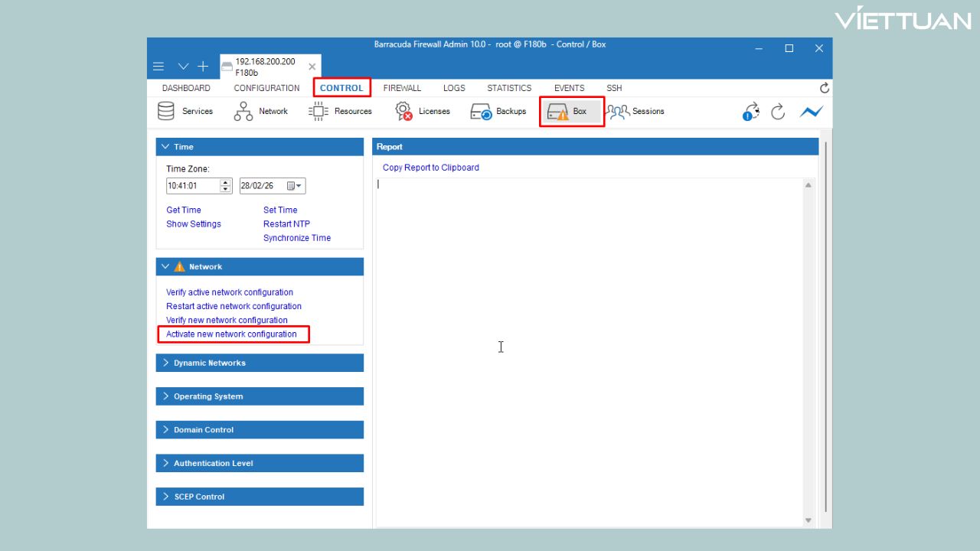Open the Backups control page
The image size is (980, 551).
click(498, 112)
